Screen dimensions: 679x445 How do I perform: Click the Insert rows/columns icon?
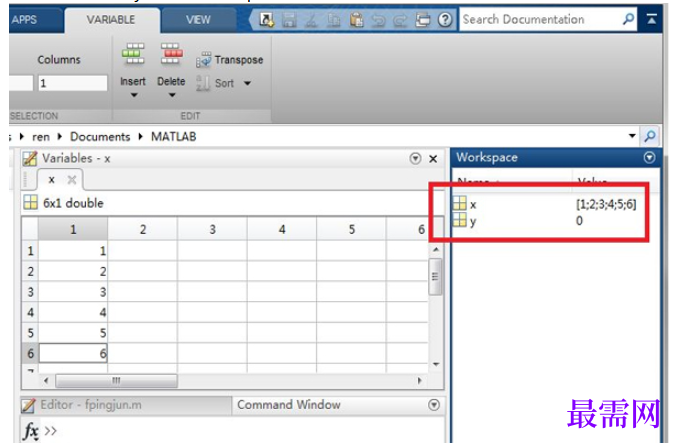click(x=133, y=54)
